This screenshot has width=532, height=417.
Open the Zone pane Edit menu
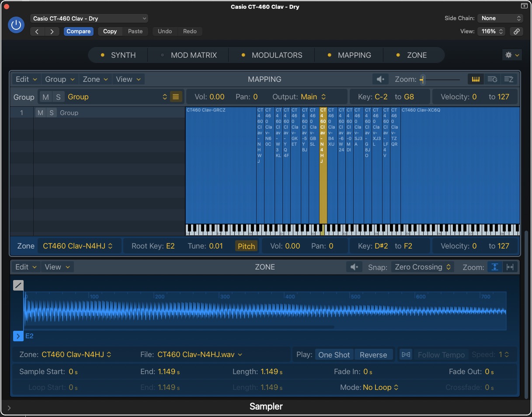[x=26, y=267]
